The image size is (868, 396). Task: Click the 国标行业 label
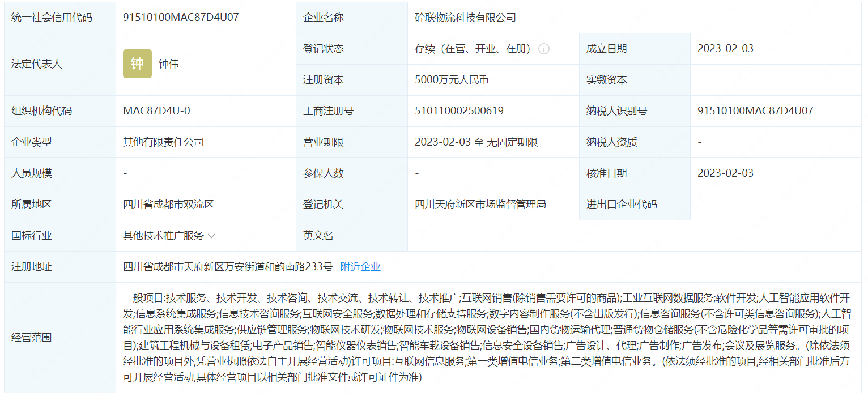coord(32,236)
